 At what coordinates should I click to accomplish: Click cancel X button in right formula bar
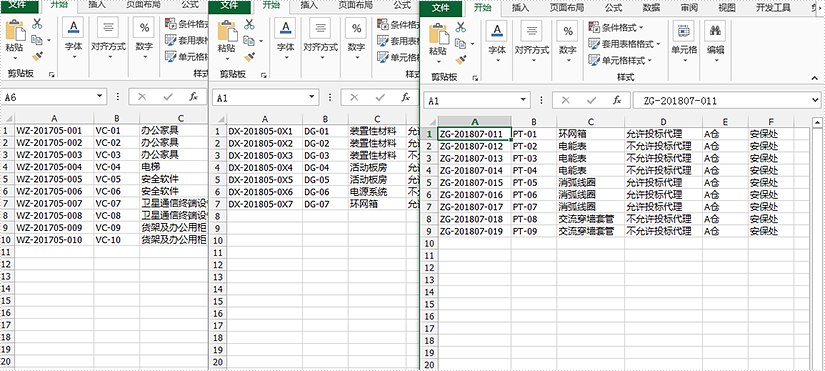coord(565,100)
